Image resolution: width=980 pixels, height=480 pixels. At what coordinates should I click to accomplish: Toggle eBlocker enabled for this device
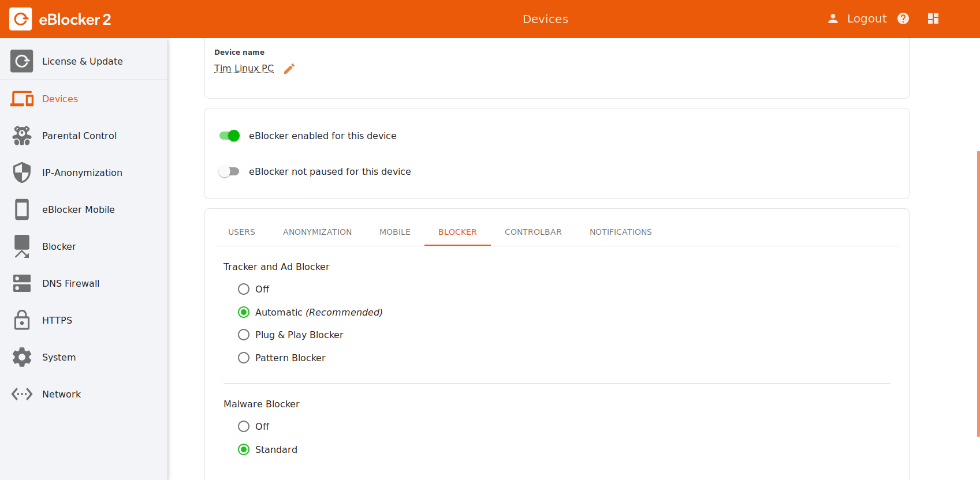229,136
